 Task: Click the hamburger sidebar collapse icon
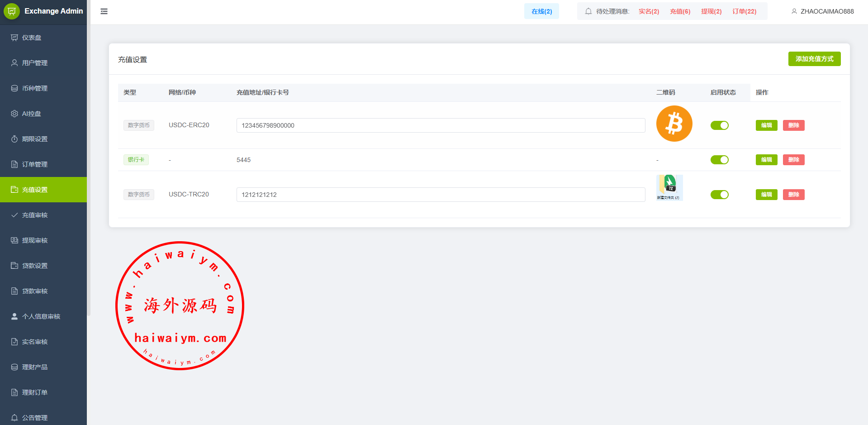click(x=104, y=11)
